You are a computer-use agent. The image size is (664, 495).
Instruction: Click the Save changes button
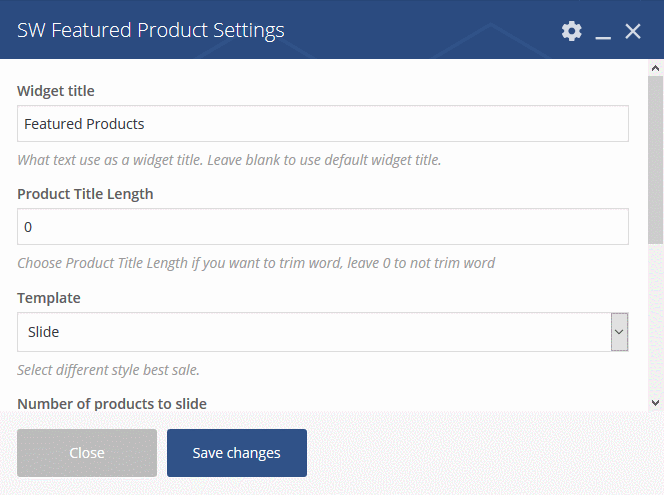point(237,453)
